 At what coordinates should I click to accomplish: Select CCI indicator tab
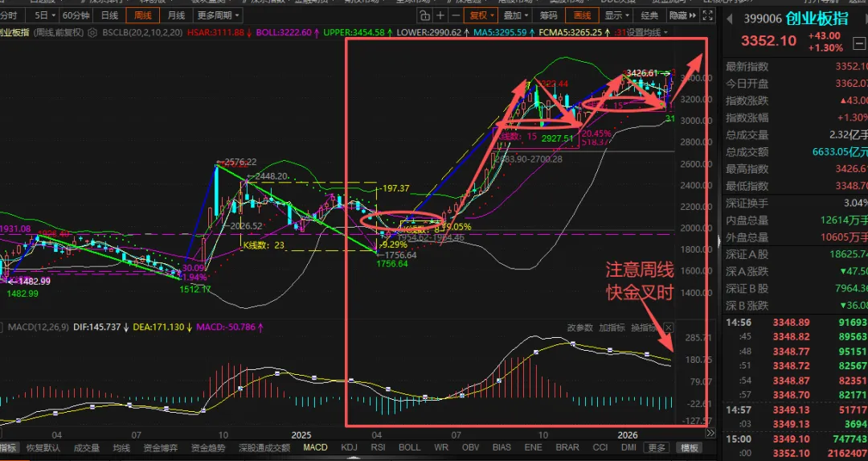click(x=600, y=447)
